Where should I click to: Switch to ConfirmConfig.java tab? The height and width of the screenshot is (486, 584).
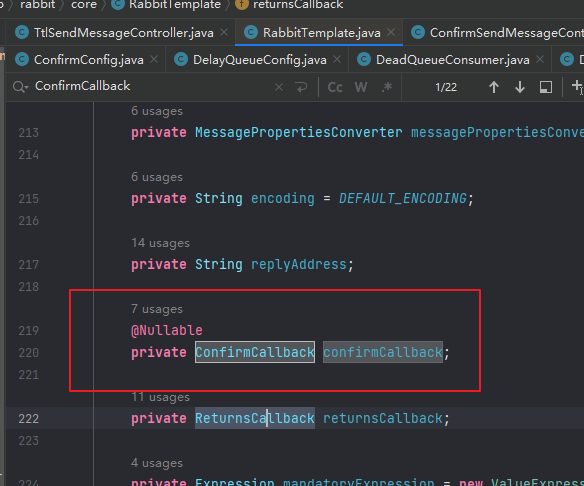coord(81,60)
